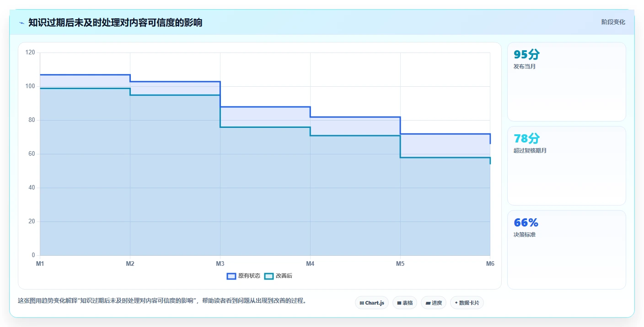Click the 改善后 teal legend swatch

tap(269, 276)
